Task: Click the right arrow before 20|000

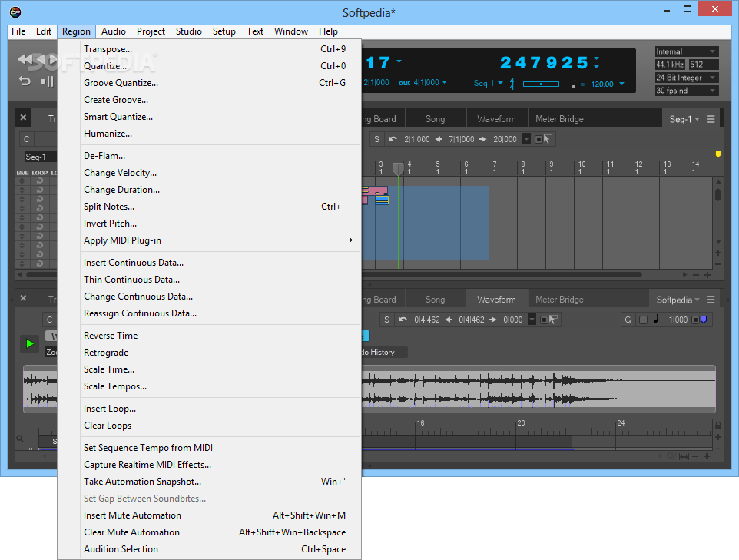Action: (x=483, y=139)
